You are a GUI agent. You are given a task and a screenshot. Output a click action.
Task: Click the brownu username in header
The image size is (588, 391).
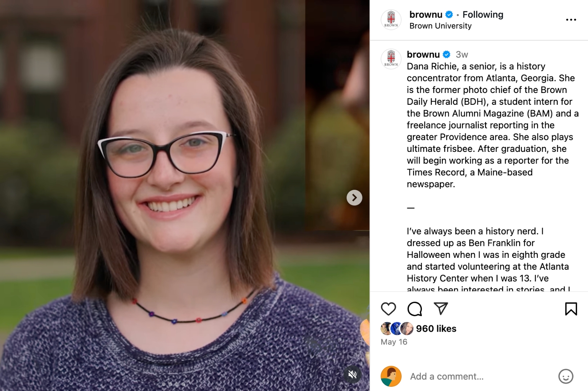click(x=426, y=15)
